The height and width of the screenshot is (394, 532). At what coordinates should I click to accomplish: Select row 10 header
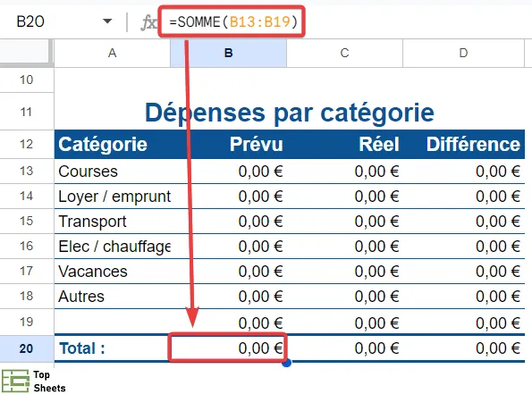tap(27, 80)
